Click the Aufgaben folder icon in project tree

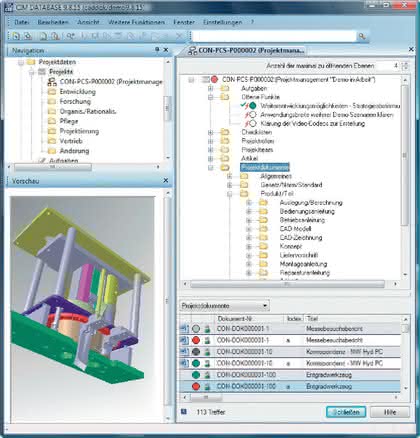(225, 88)
